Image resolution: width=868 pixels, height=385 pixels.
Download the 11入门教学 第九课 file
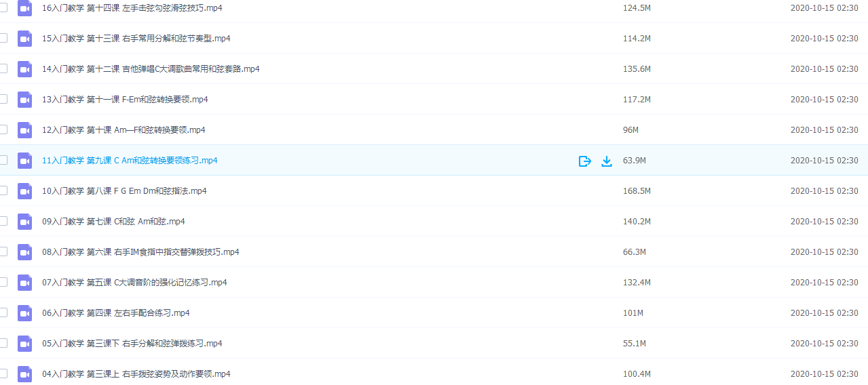pos(607,161)
